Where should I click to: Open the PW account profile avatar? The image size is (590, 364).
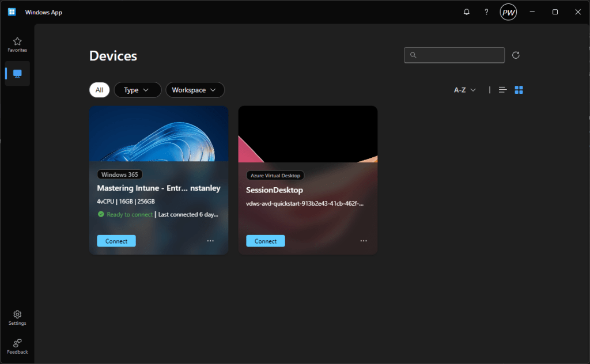tap(508, 12)
